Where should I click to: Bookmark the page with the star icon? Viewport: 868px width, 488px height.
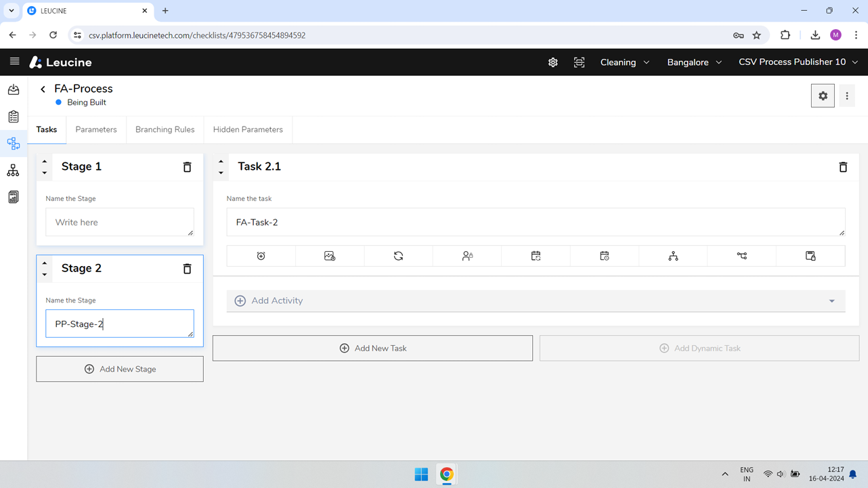coord(757,35)
